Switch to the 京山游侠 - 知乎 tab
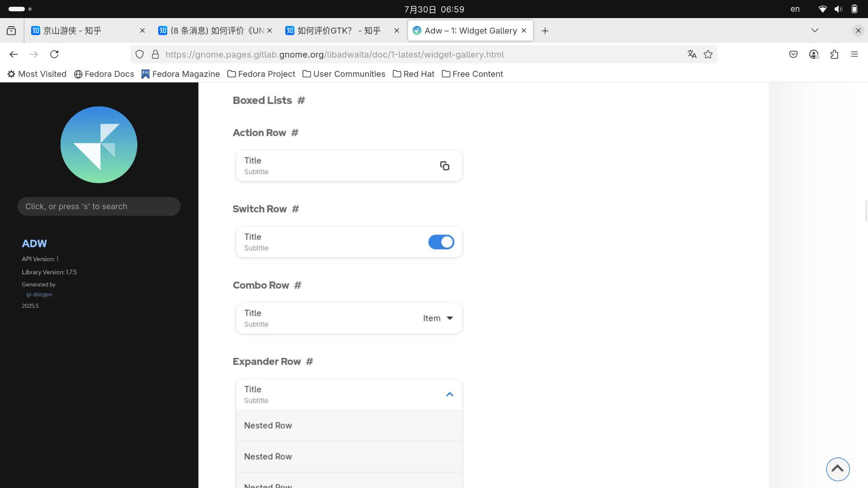868x488 pixels. pos(72,30)
